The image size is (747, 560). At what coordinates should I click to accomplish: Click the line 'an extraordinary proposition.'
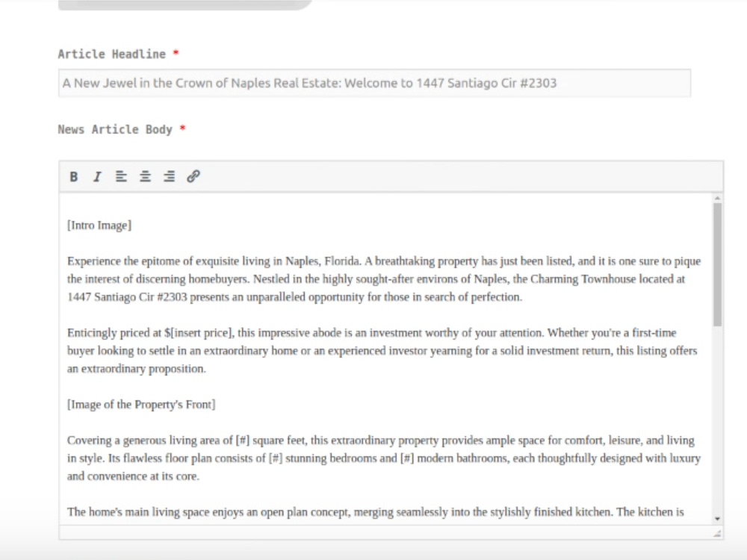tap(137, 369)
